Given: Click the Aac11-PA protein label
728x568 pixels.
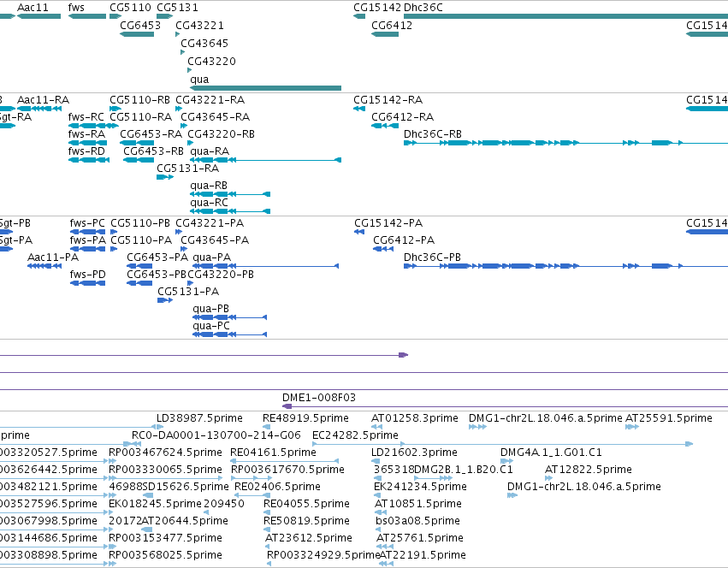Looking at the screenshot, I should coord(53,257).
